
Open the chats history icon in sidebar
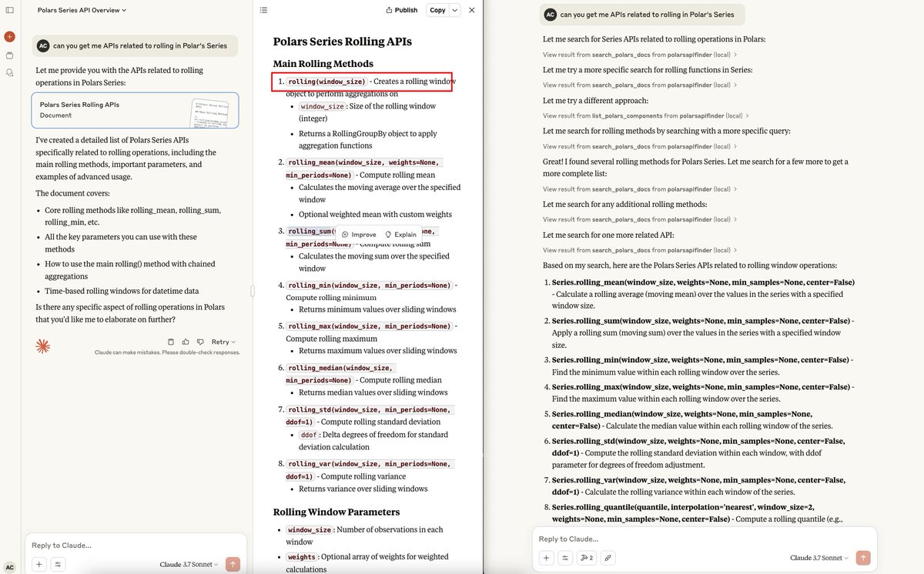9,73
